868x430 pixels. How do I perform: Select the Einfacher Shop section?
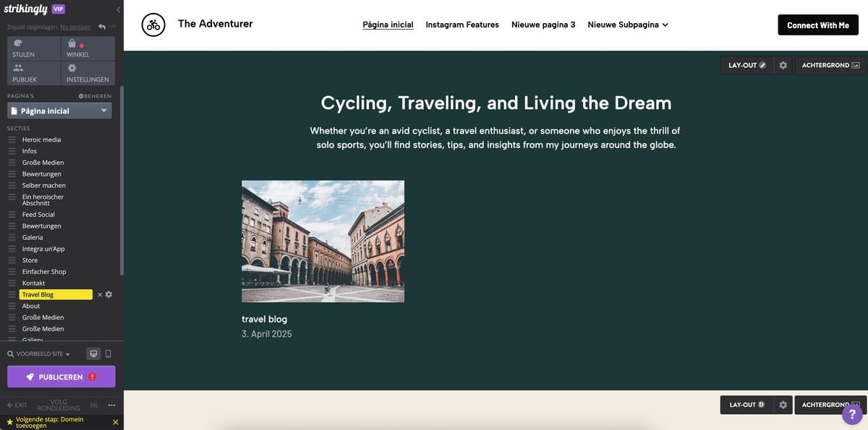tap(44, 272)
